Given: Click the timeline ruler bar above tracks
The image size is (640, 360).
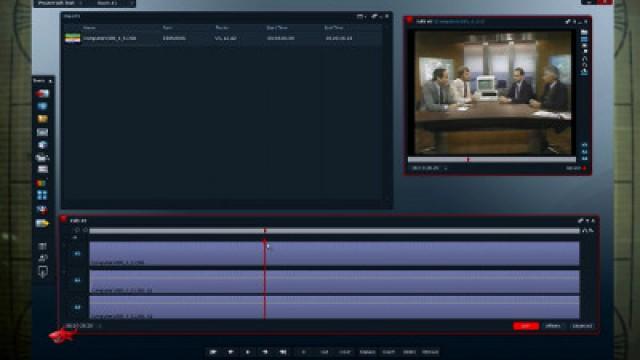Looking at the screenshot, I should pyautogui.click(x=334, y=231).
